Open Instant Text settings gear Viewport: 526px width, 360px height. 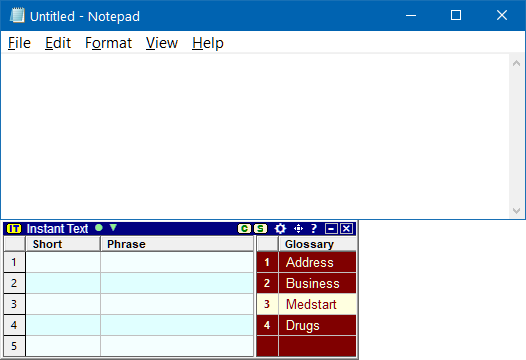click(280, 229)
